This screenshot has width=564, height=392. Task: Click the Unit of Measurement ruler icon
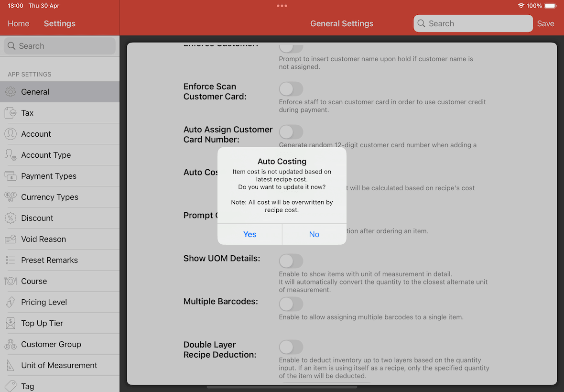coord(11,365)
